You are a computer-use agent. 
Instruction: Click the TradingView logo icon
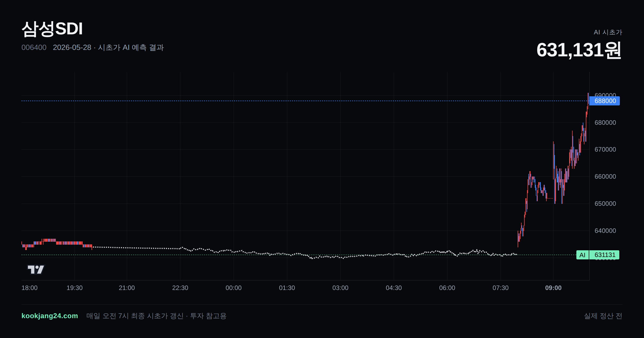pos(36,269)
